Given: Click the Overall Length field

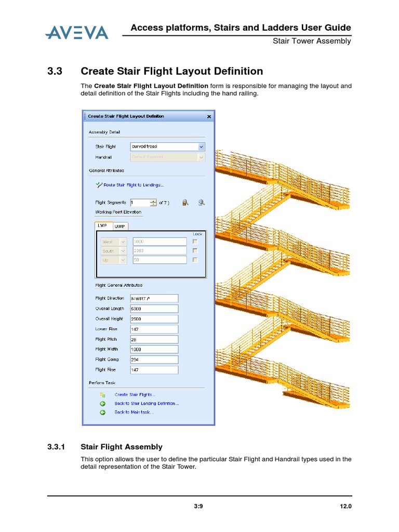Looking at the screenshot, I should [x=154, y=309].
